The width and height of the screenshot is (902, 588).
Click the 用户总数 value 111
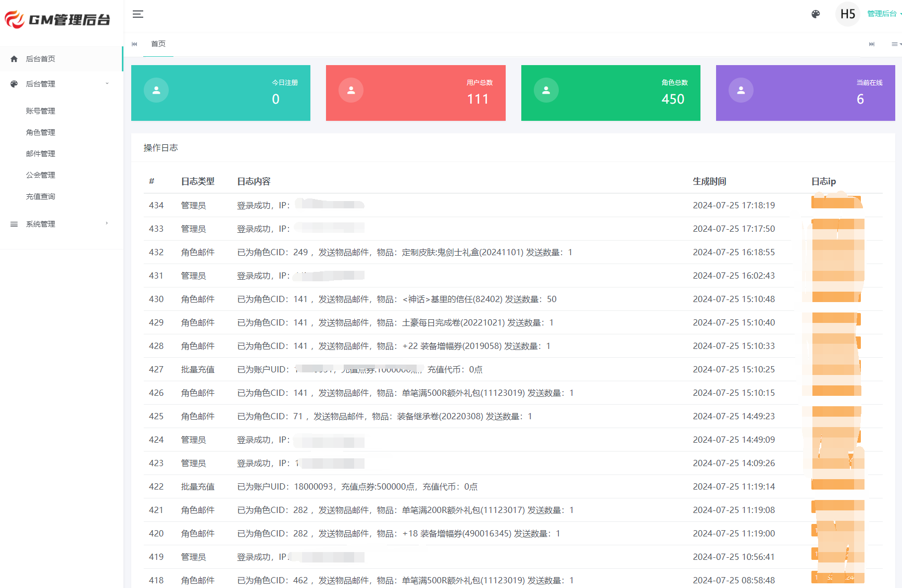tap(478, 99)
